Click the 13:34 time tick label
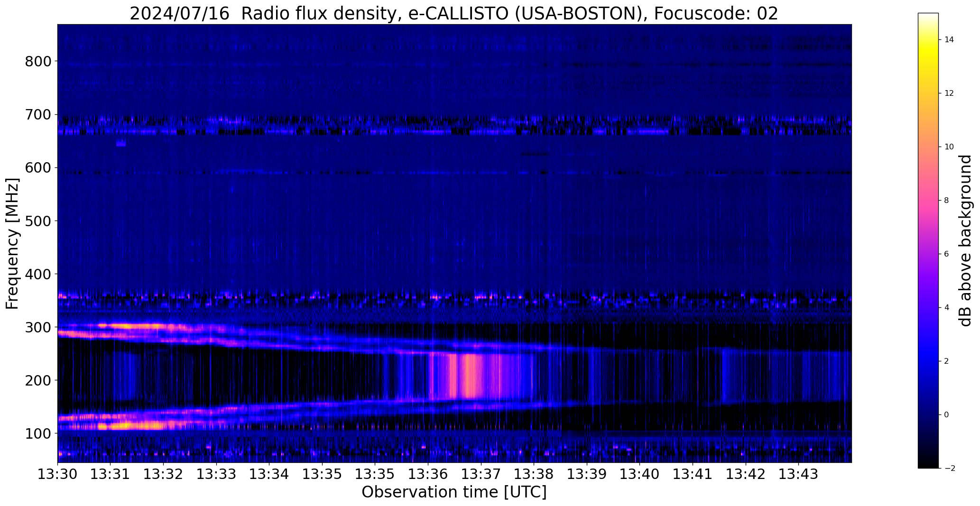The height and width of the screenshot is (506, 980). coord(269,474)
